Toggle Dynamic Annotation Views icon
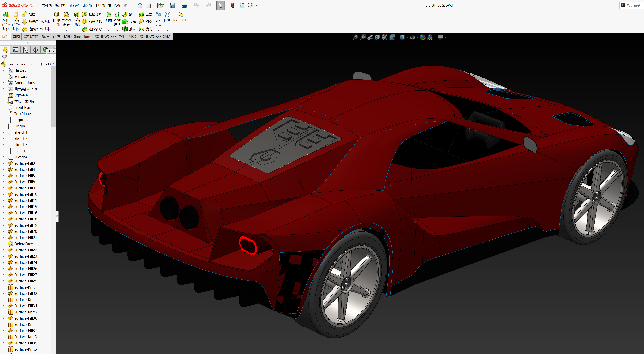Screen dimensions: 644x354 pos(385,37)
